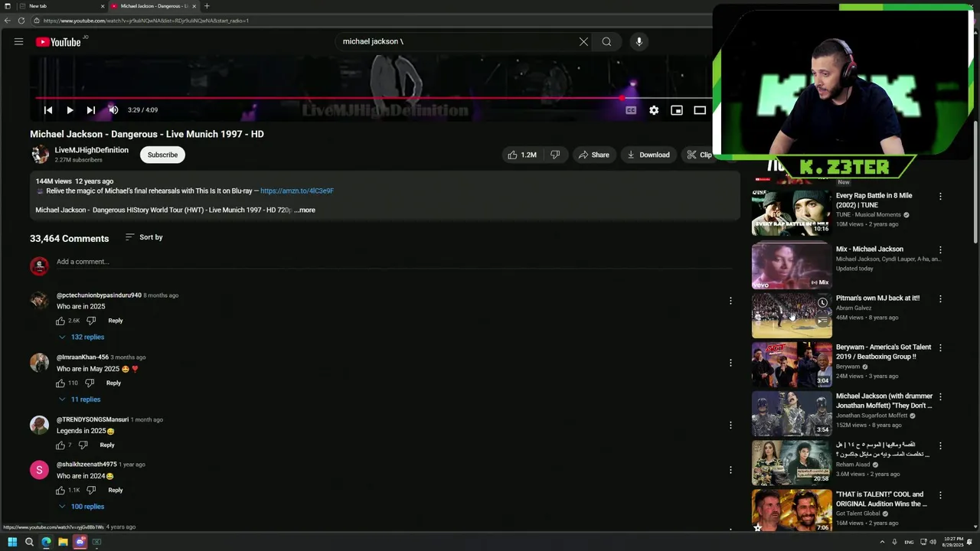Open the amzn.to Blu-ray link
The image size is (980, 551).
point(297,191)
